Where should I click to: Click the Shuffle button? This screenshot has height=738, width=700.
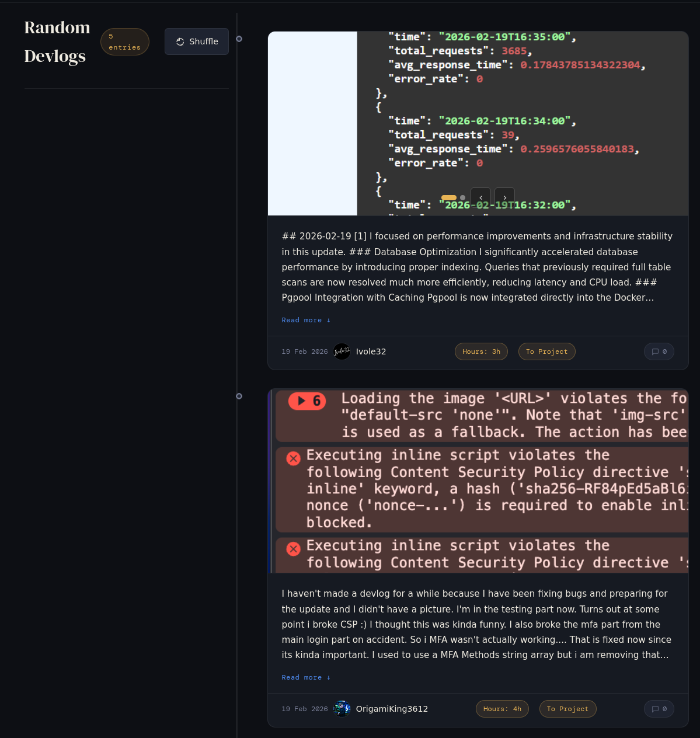point(197,41)
